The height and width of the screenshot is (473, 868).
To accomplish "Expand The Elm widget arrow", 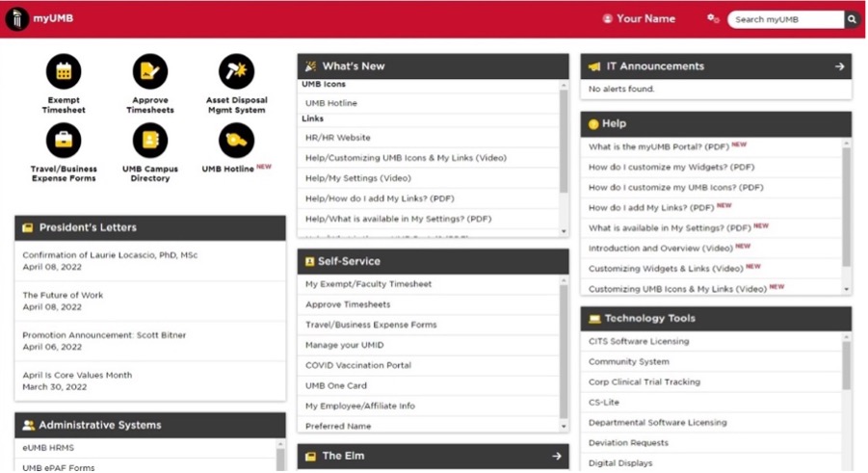I will tap(557, 456).
